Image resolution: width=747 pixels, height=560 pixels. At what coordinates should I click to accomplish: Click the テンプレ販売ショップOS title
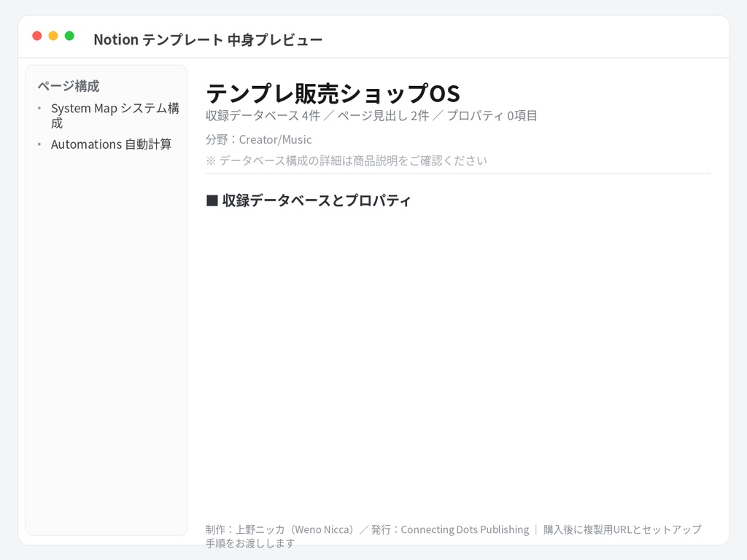(x=333, y=93)
